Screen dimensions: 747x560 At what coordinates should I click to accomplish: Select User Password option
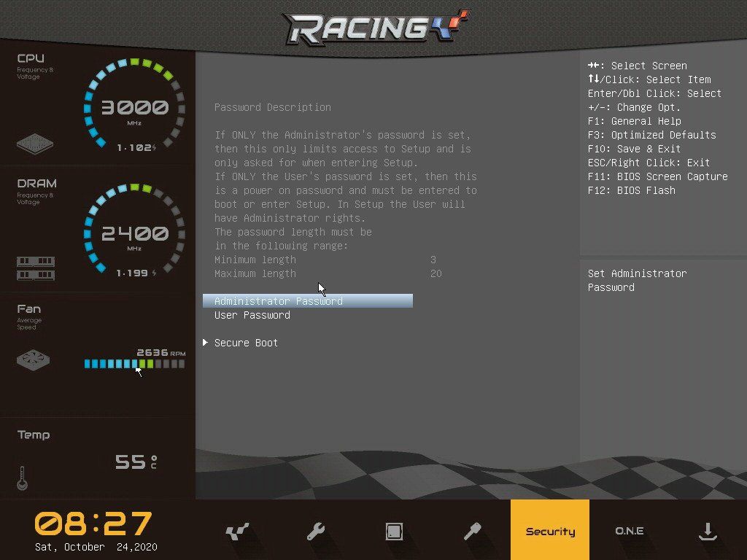(x=252, y=315)
